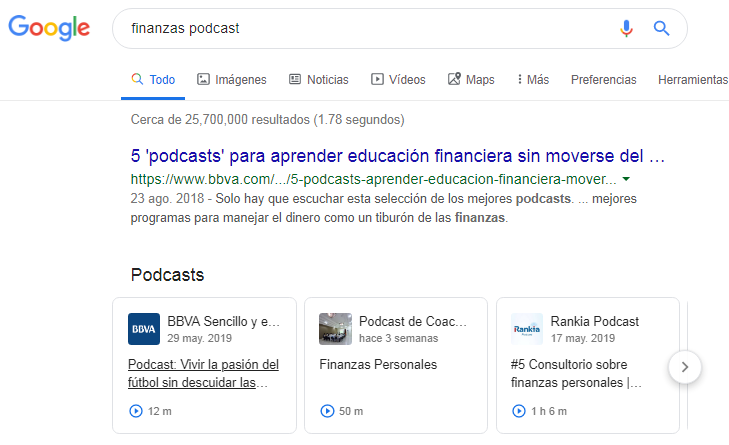The width and height of the screenshot is (729, 445).
Task: Click the Rankia podcast logo thumbnail
Action: (527, 329)
